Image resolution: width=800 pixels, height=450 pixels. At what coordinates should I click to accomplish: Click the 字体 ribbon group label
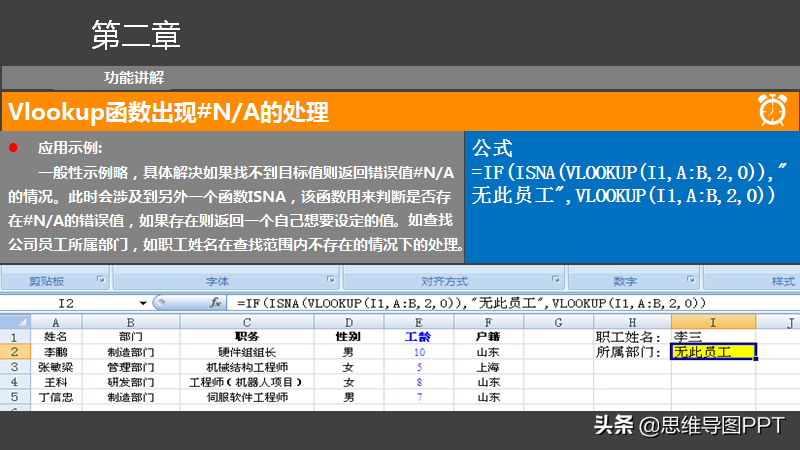[x=217, y=281]
